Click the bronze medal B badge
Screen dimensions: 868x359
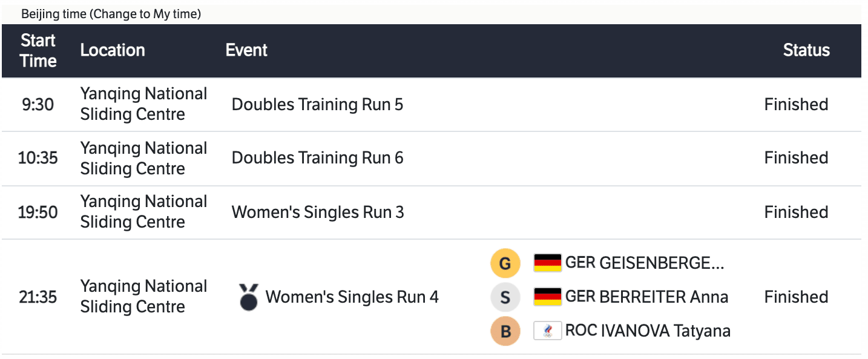[x=505, y=331]
